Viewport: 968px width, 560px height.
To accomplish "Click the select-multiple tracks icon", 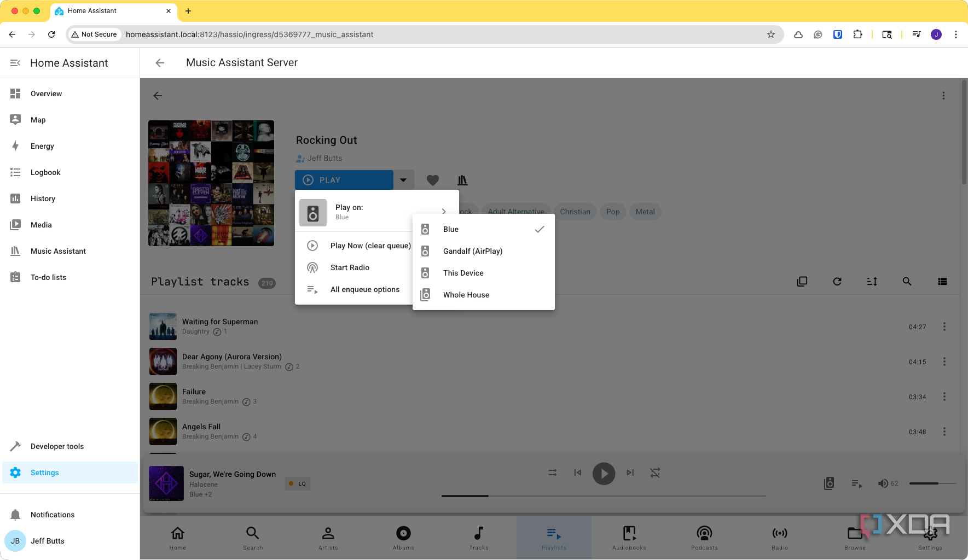I will coord(802,282).
